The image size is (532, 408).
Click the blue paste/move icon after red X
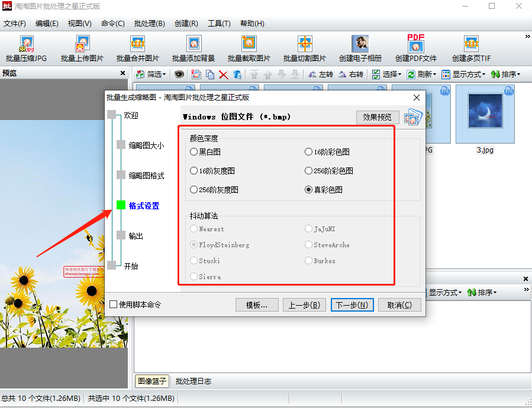(237, 75)
